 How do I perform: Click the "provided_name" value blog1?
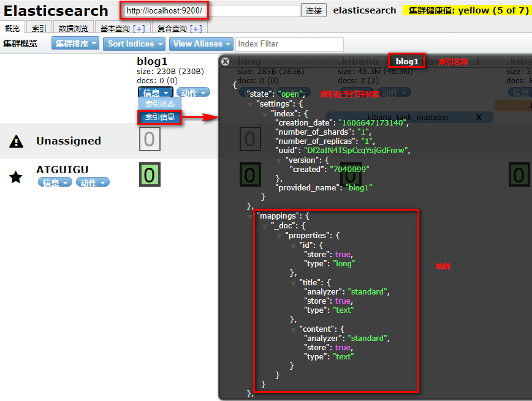(359, 188)
